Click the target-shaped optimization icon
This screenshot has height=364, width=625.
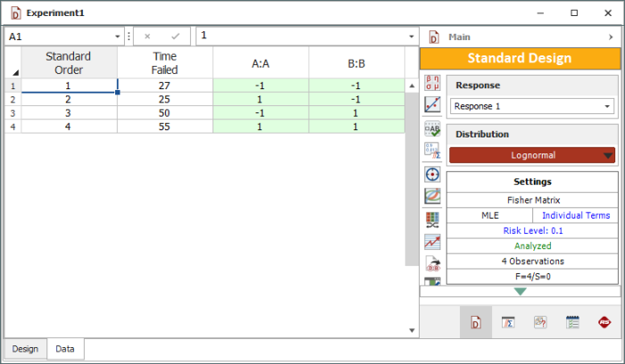click(x=432, y=174)
